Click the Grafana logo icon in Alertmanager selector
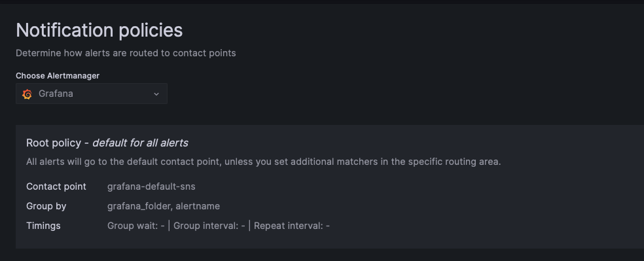644x261 pixels. click(x=27, y=94)
